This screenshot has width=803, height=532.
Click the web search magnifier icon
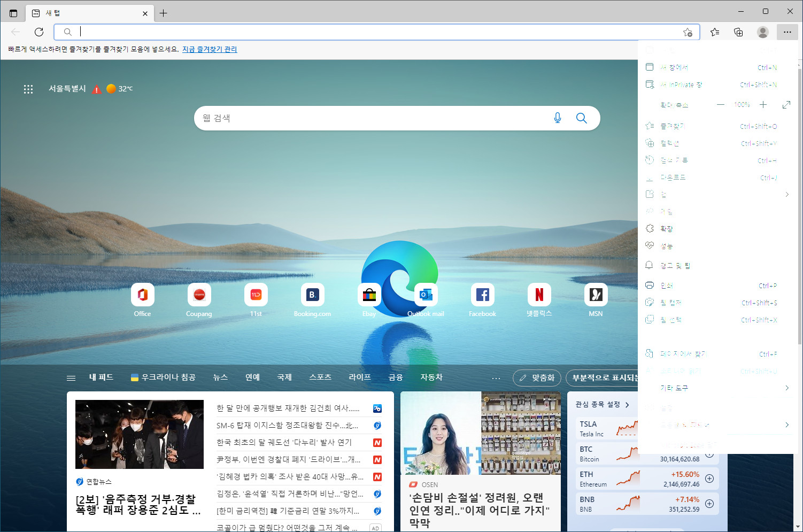point(582,118)
